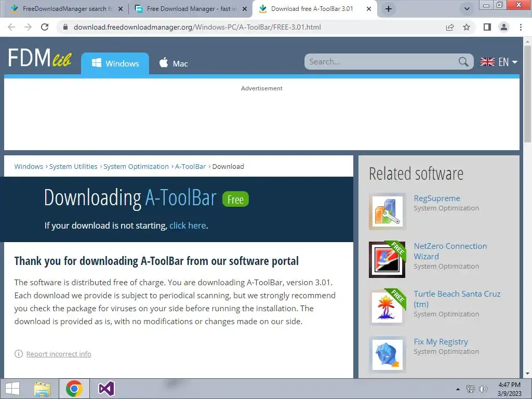The height and width of the screenshot is (399, 532).
Task: Open the A-ToolBar breadcrumb link
Action: pyautogui.click(x=190, y=167)
